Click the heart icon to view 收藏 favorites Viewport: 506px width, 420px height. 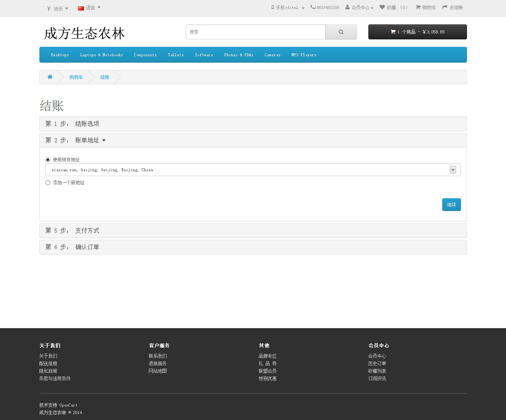click(382, 7)
